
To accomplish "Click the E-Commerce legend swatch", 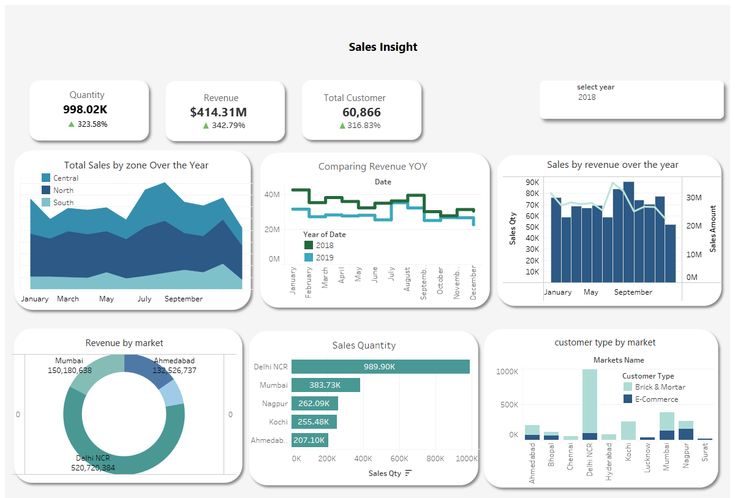I will tap(628, 399).
